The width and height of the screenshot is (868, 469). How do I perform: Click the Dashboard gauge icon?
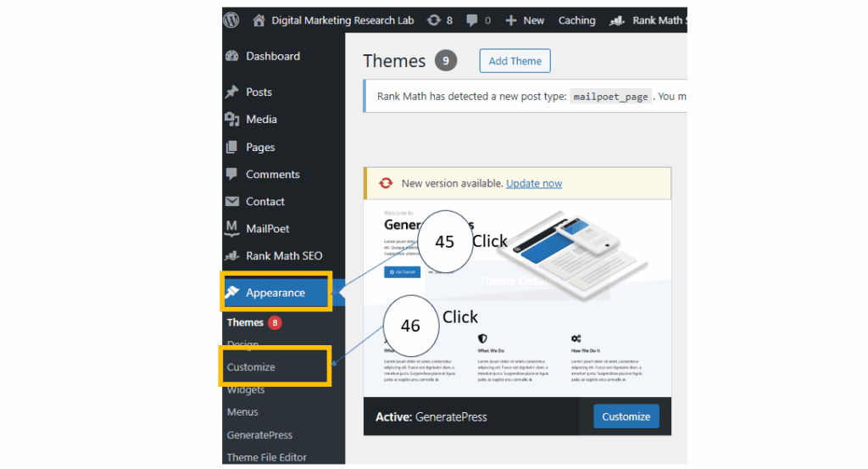pos(232,56)
